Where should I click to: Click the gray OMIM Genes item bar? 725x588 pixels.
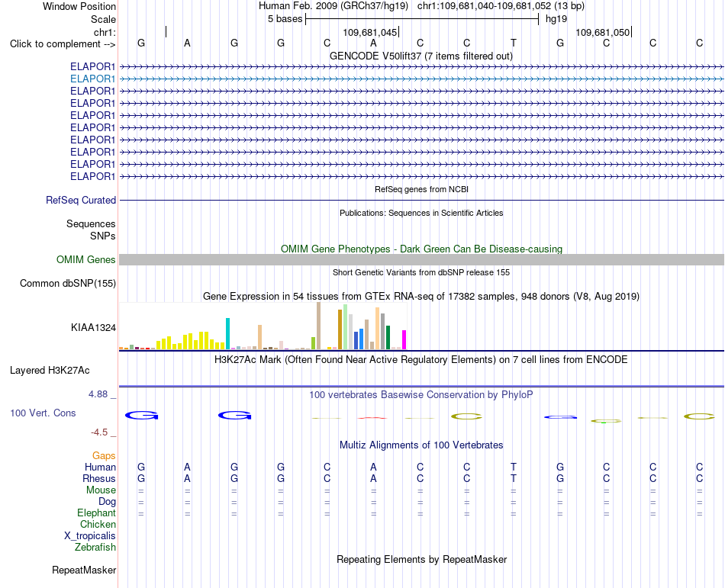click(x=421, y=259)
